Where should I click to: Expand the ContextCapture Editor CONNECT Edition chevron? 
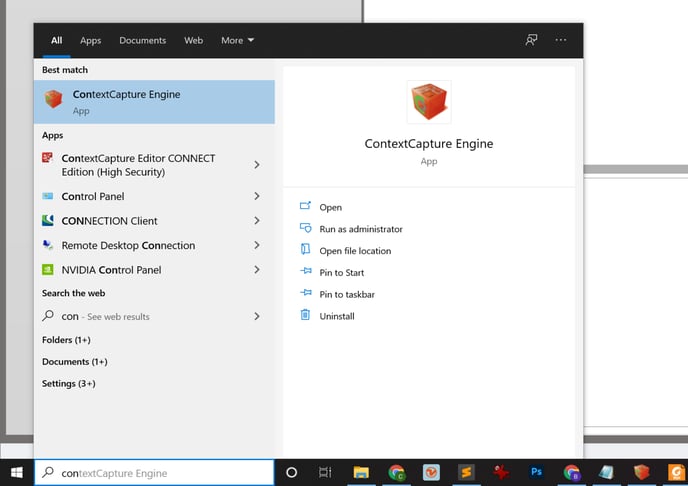tap(257, 164)
